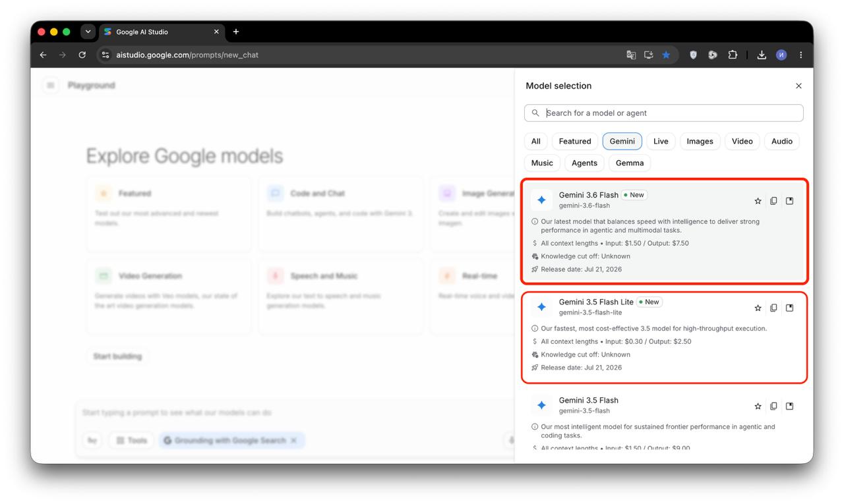The image size is (844, 504).
Task: Click the Gemini 3.6 Flash sparkle icon
Action: coord(541,200)
